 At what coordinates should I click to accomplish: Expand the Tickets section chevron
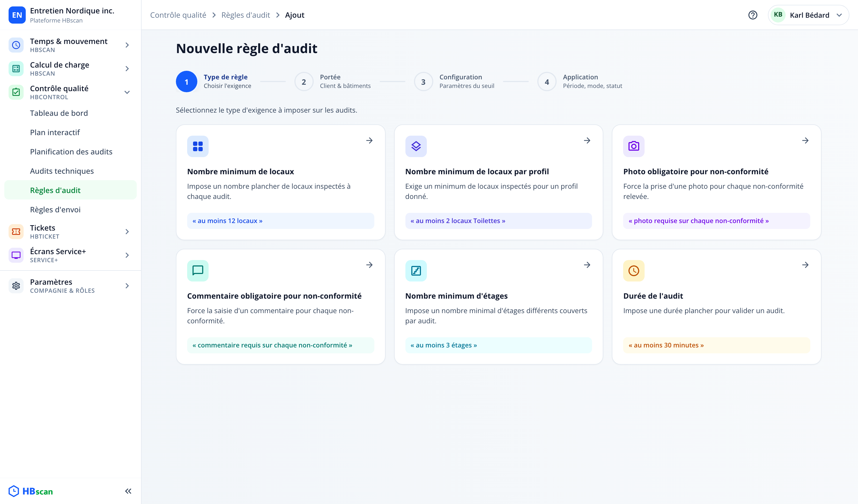click(x=127, y=232)
